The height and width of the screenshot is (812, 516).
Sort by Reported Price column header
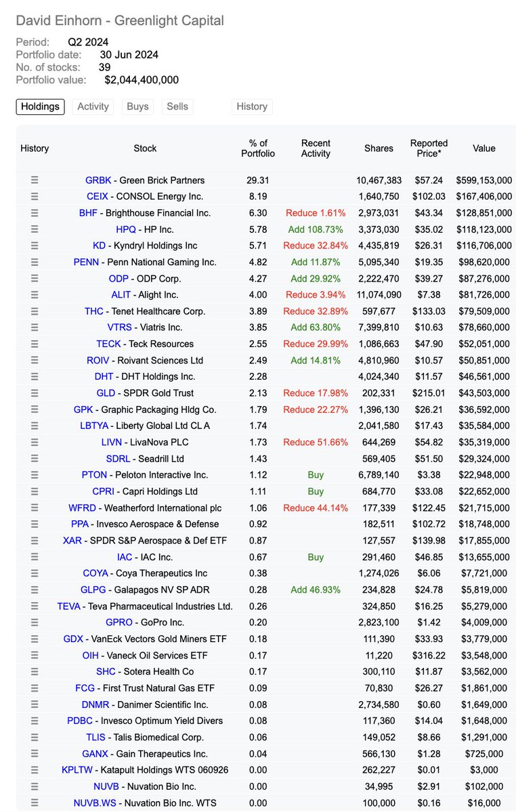(x=429, y=148)
